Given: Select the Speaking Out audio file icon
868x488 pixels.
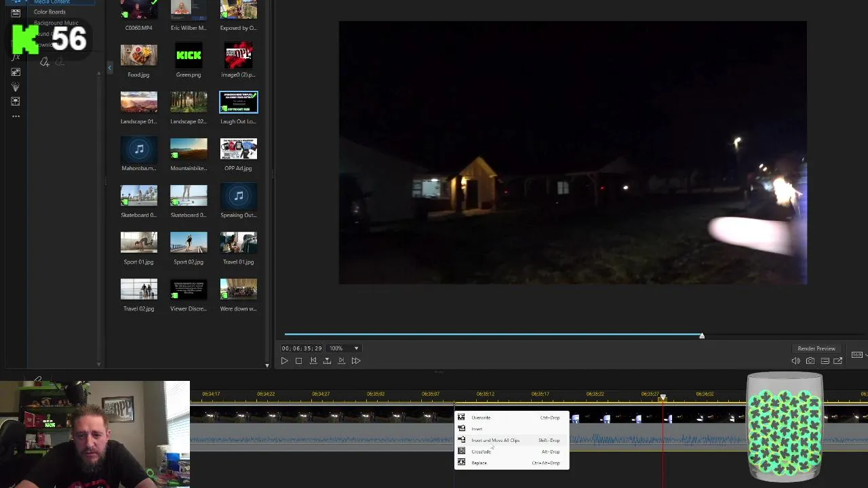Looking at the screenshot, I should pos(238,196).
